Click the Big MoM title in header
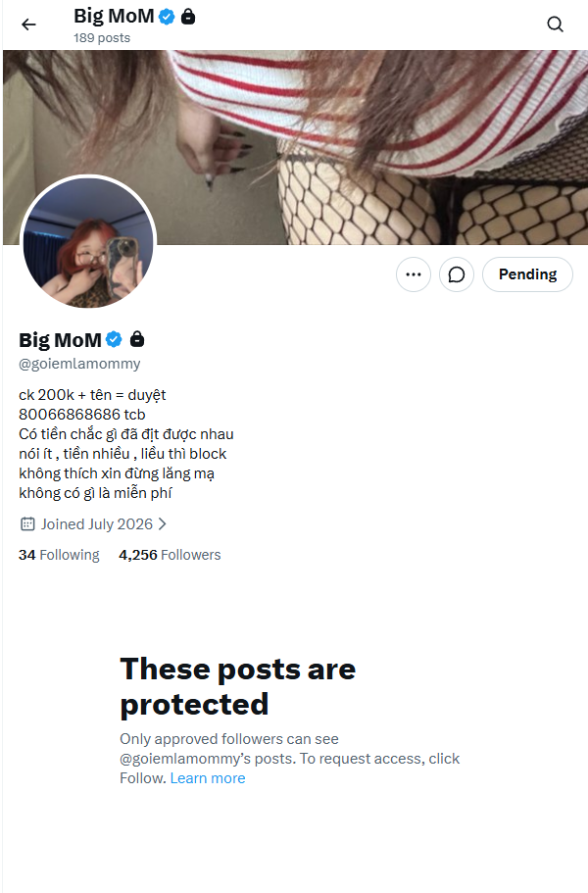Image resolution: width=588 pixels, height=893 pixels. tap(114, 16)
